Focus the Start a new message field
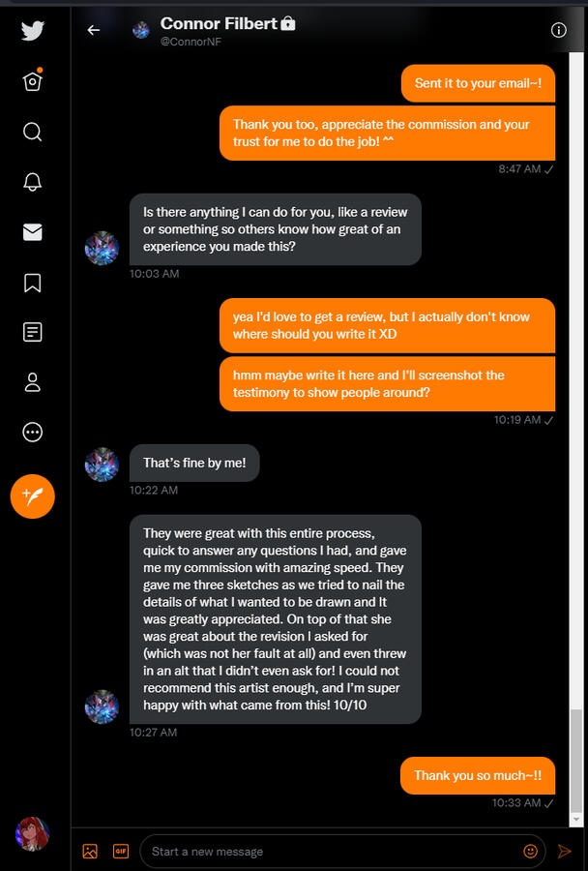Image resolution: width=588 pixels, height=871 pixels. (x=329, y=852)
